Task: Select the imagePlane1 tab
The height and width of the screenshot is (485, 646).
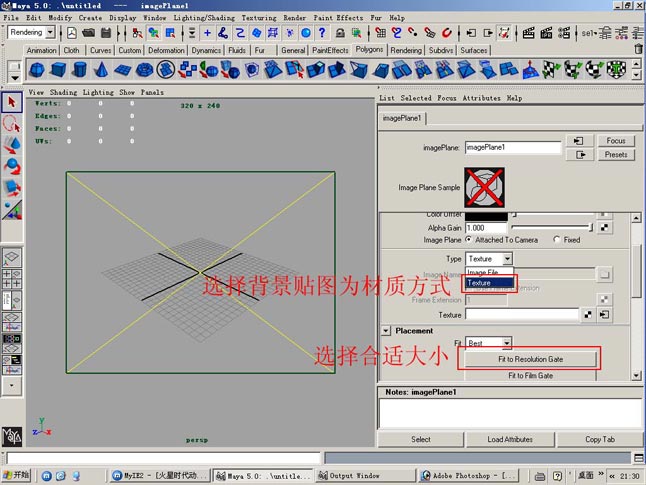Action: tap(402, 118)
